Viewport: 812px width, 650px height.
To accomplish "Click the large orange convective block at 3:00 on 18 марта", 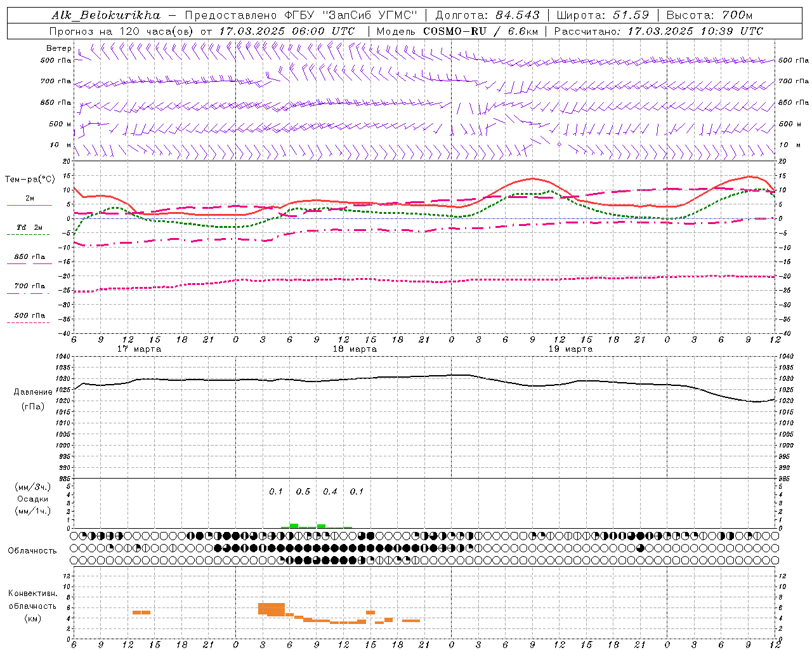I will [272, 609].
